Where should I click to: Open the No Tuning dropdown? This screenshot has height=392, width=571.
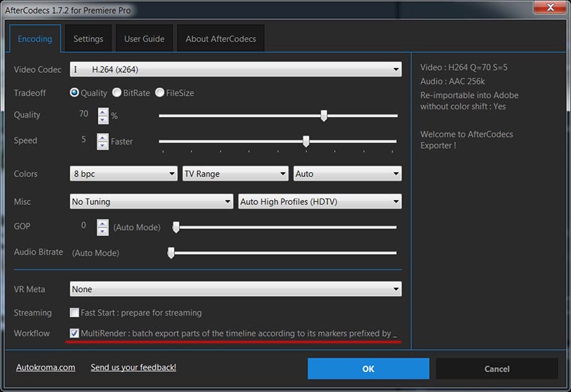151,201
